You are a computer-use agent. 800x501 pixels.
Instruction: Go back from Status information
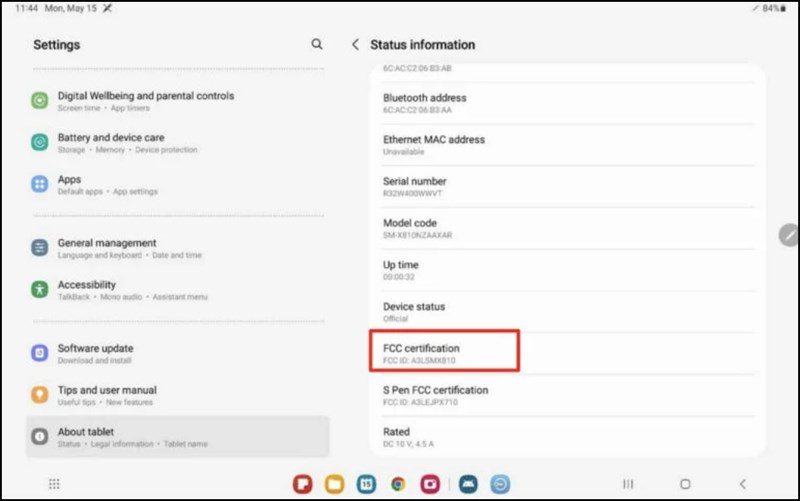[x=356, y=44]
